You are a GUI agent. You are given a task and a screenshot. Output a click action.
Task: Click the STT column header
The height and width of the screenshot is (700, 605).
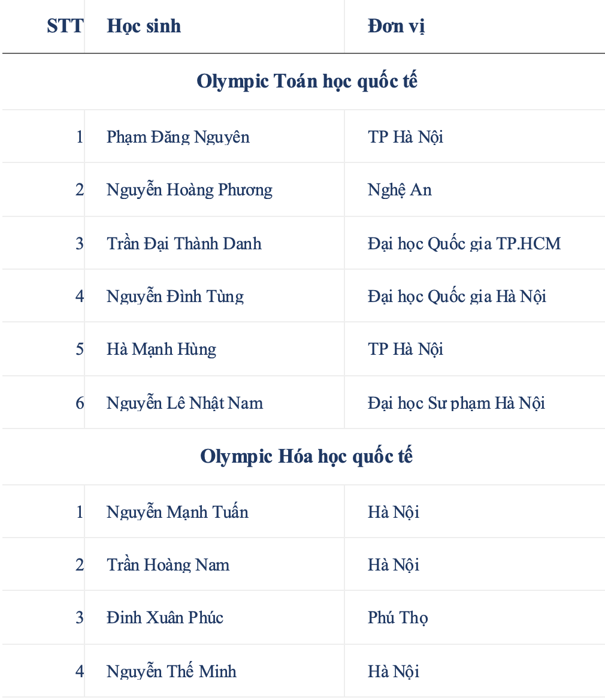point(65,26)
